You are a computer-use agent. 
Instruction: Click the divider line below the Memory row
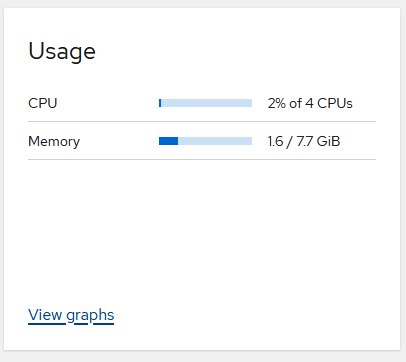pyautogui.click(x=202, y=160)
